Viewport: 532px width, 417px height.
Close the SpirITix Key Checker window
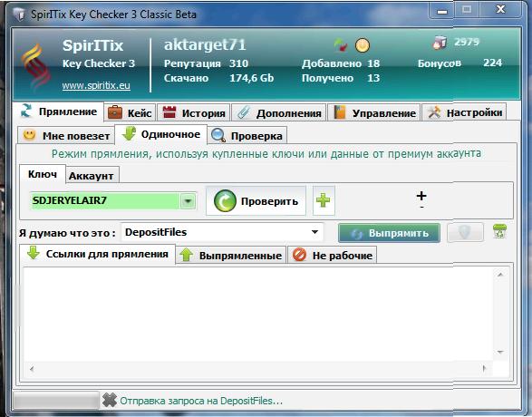pos(500,9)
